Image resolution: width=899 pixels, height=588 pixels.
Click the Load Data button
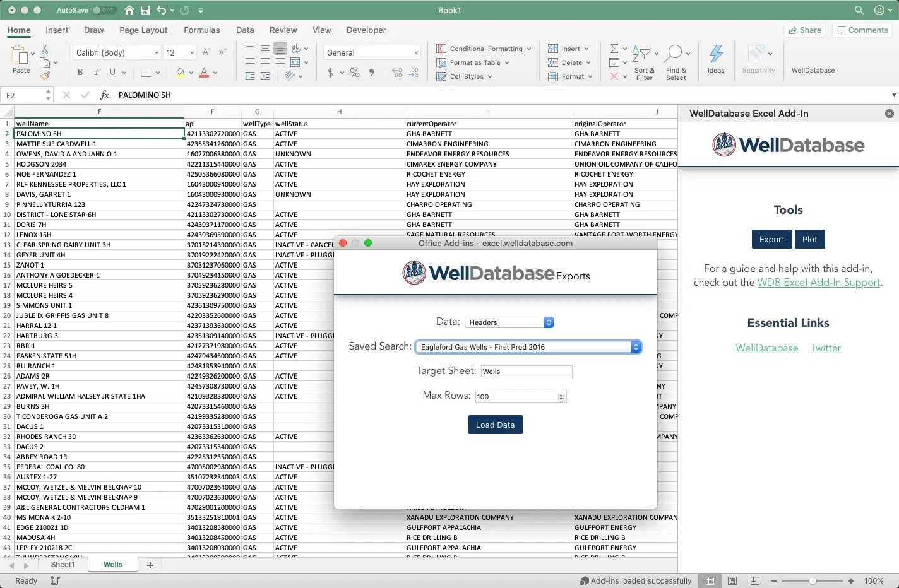point(495,425)
